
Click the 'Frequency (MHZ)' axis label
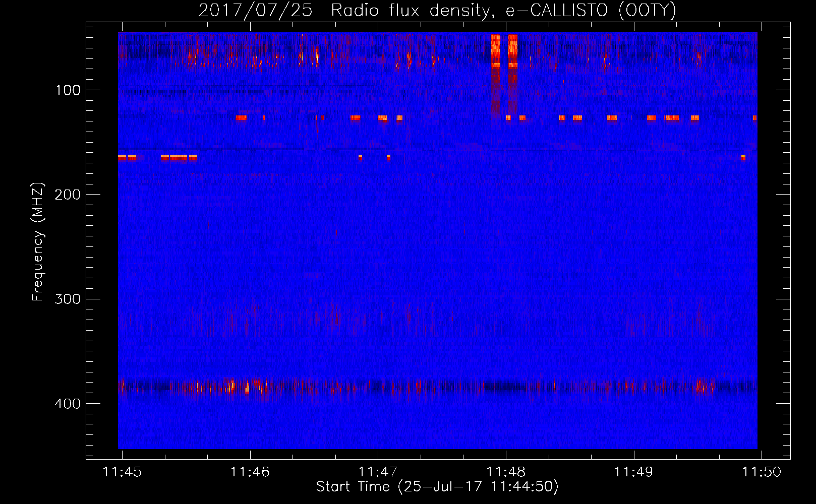point(38,241)
